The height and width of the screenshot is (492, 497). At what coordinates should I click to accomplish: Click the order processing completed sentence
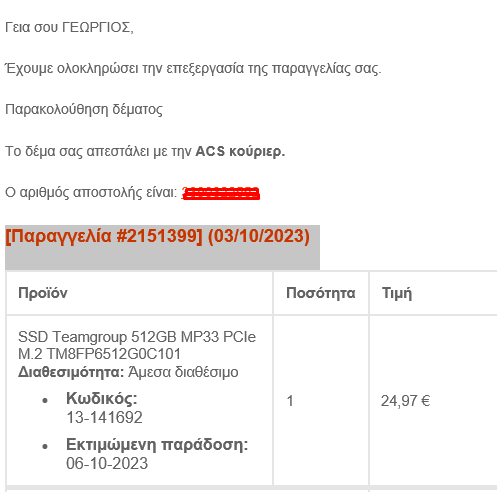(x=193, y=69)
